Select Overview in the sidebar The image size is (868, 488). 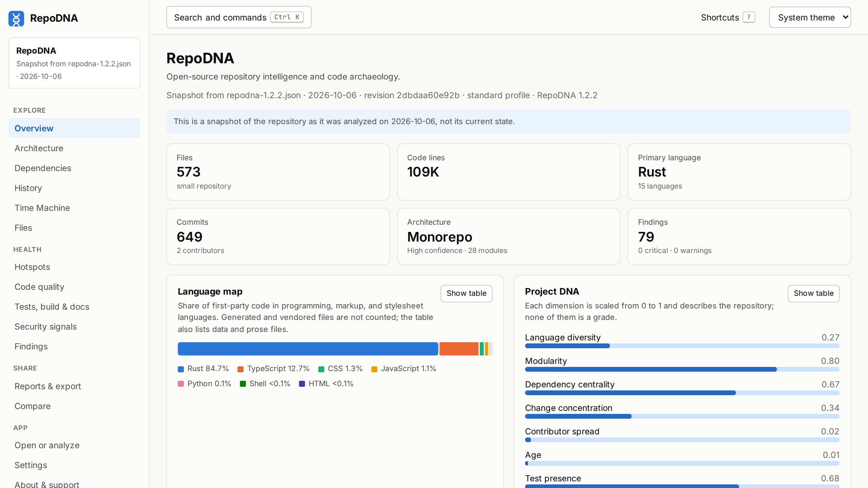coord(74,128)
